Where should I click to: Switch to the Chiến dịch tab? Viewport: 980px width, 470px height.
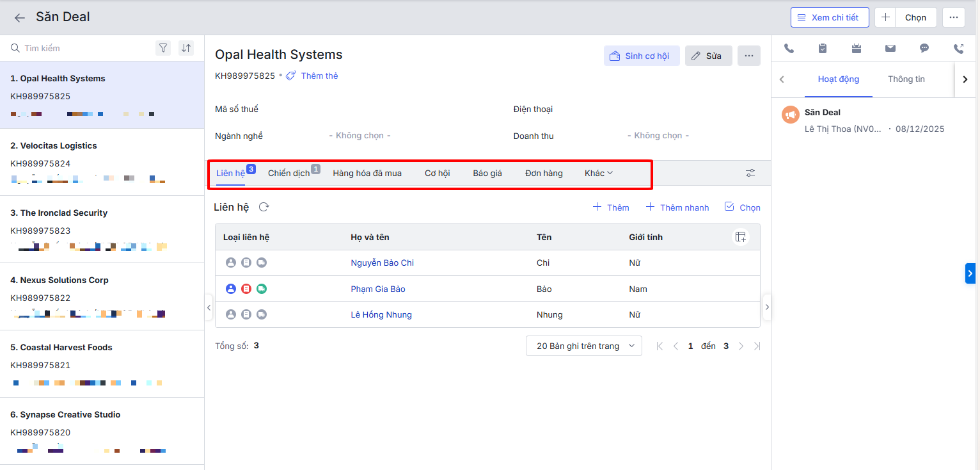pos(289,173)
